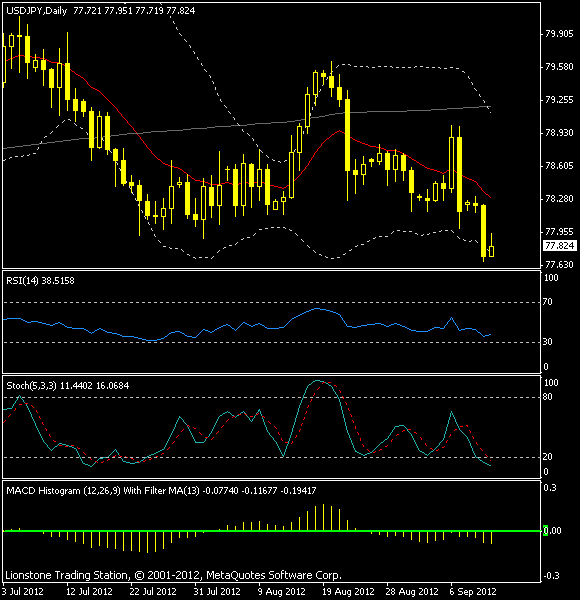Click the RSI 70 level label
Screen dimensions: 580x600
[547, 302]
